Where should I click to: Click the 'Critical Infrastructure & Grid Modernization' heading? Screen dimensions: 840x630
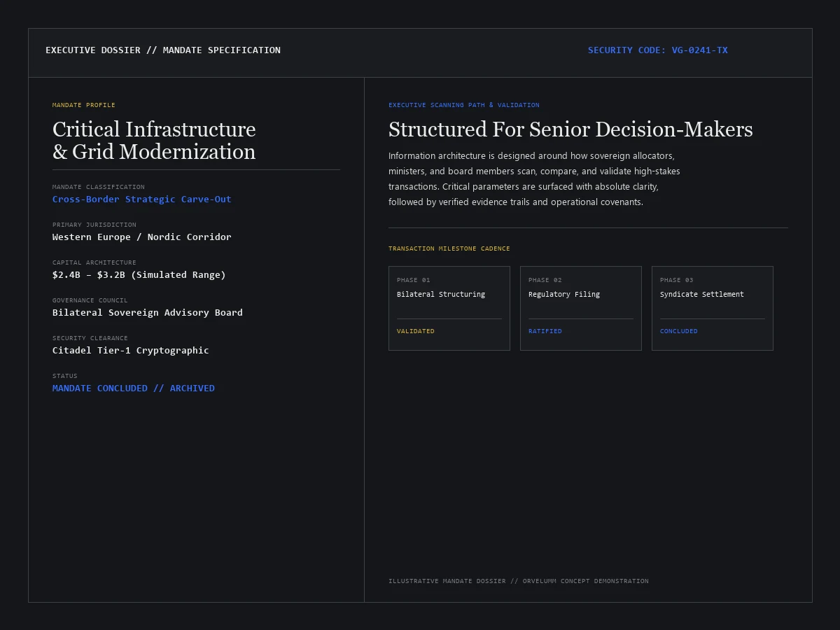point(154,141)
